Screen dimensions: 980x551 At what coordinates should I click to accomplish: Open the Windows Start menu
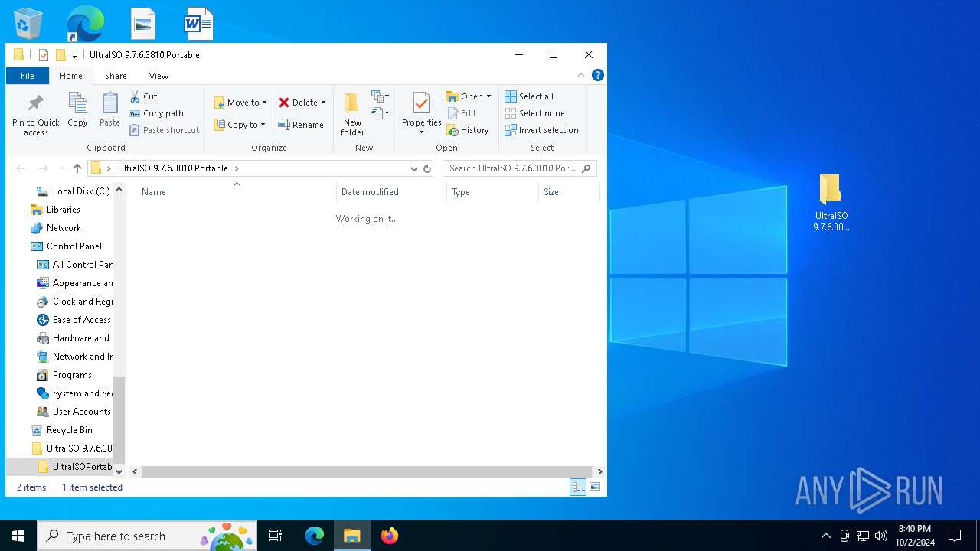point(18,536)
